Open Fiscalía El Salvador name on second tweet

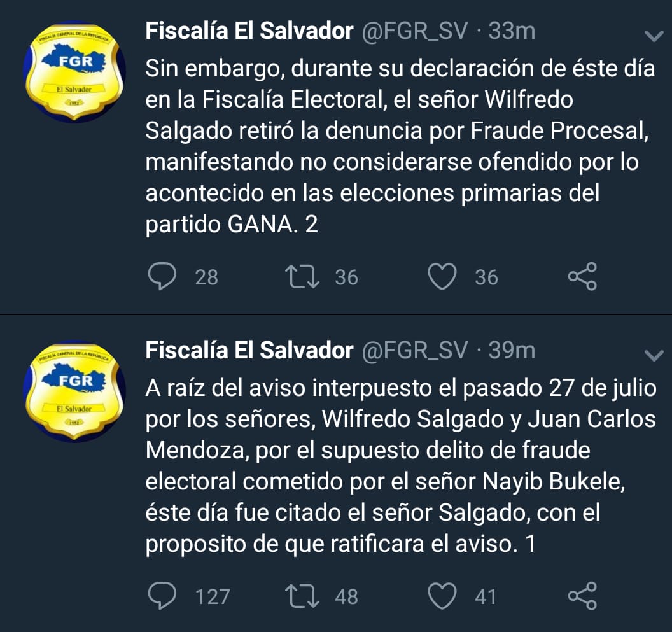point(249,351)
